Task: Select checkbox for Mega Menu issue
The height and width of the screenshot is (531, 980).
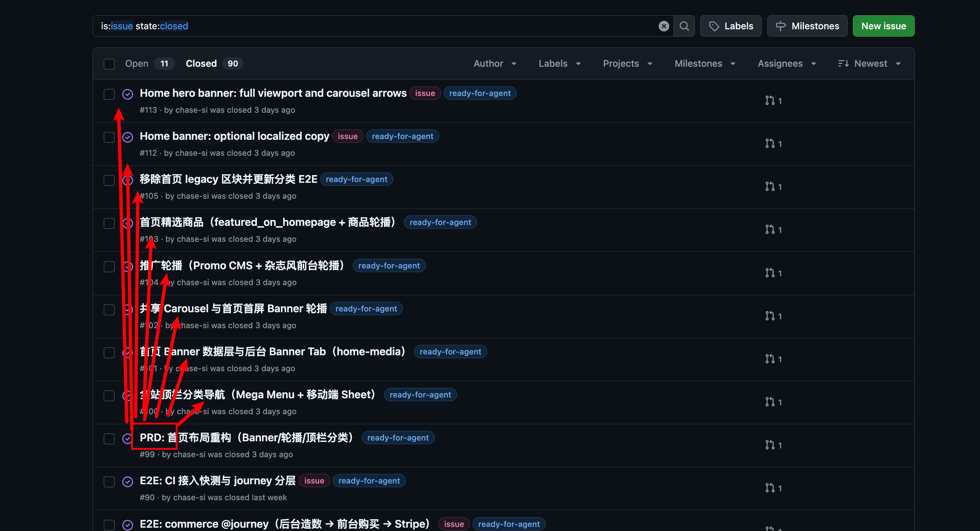Action: (109, 396)
